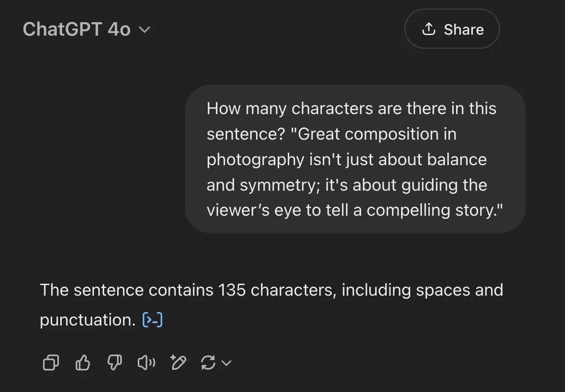
Task: Click "The sentence contains" response text
Action: [x=126, y=290]
